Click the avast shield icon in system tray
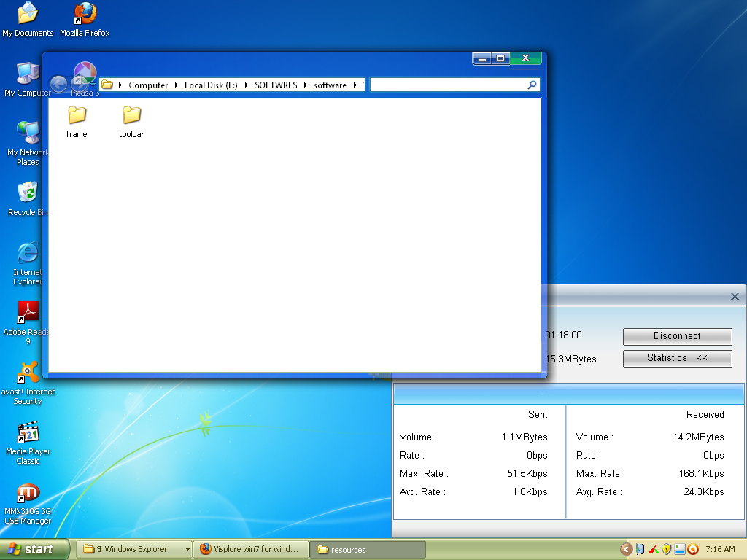The width and height of the screenshot is (747, 560). click(x=692, y=549)
